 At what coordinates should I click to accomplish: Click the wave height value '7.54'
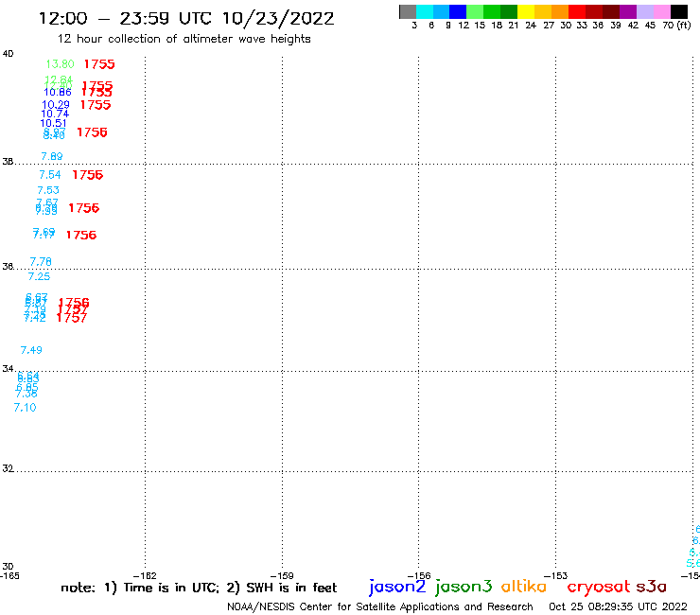[x=49, y=175]
